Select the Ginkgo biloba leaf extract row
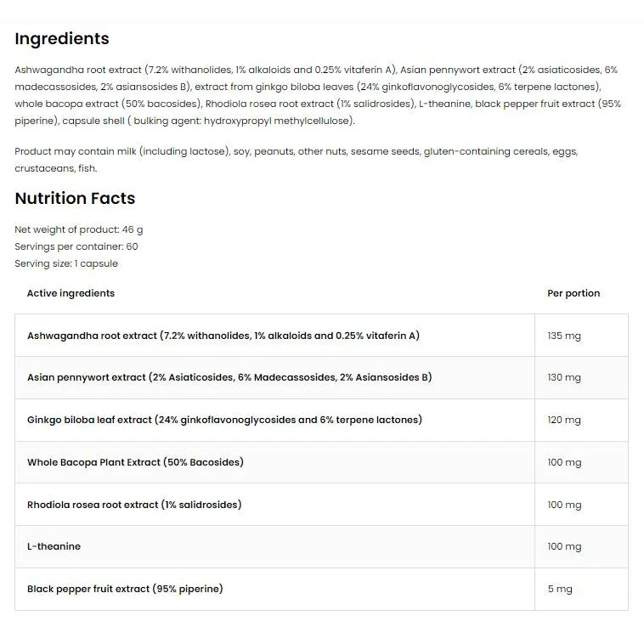 (x=321, y=421)
